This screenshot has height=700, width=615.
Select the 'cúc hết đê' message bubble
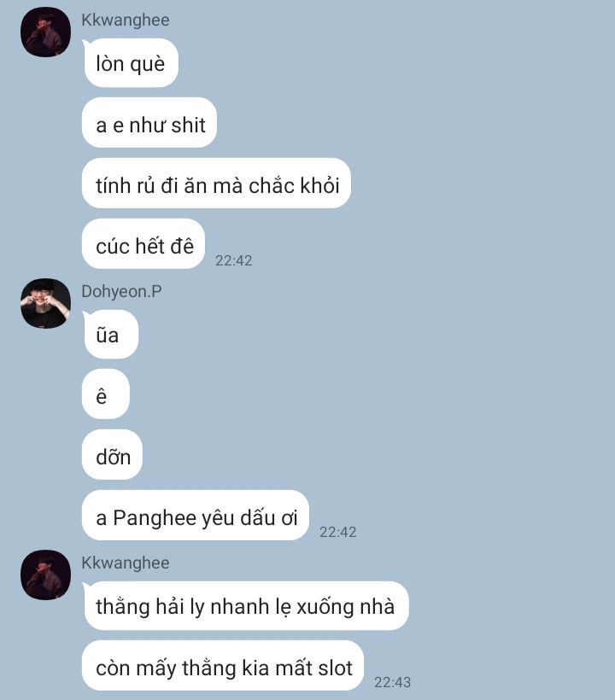143,244
